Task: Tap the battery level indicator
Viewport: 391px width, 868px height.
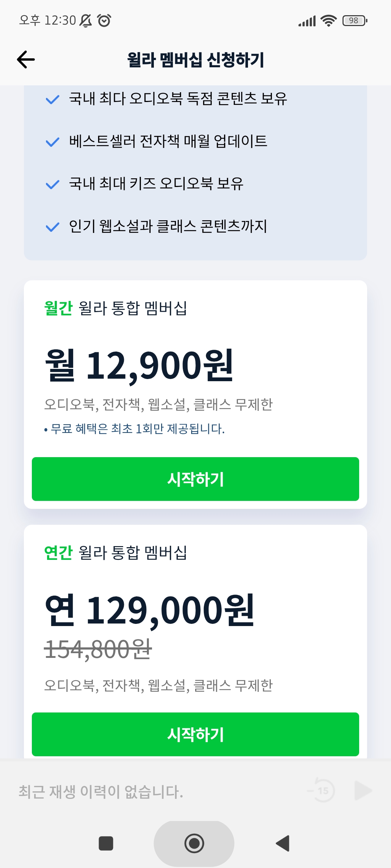Action: tap(354, 21)
